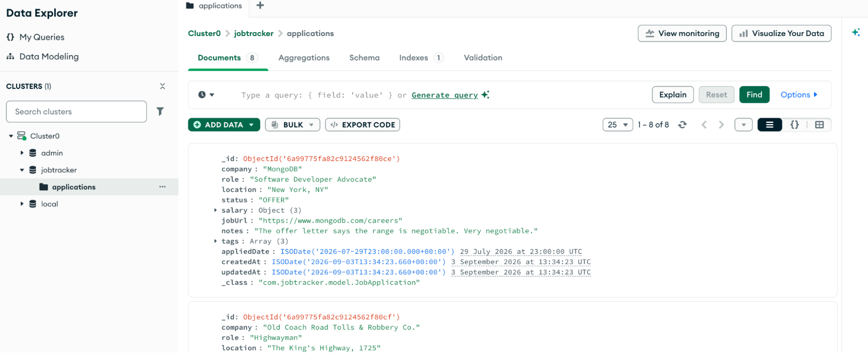Click the Search clusters input field
This screenshot has width=868, height=353.
click(76, 112)
